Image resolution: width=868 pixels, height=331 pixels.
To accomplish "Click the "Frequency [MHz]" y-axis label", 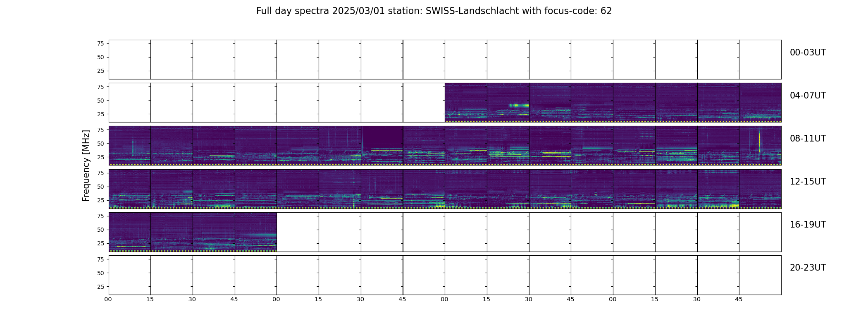I will pyautogui.click(x=86, y=165).
